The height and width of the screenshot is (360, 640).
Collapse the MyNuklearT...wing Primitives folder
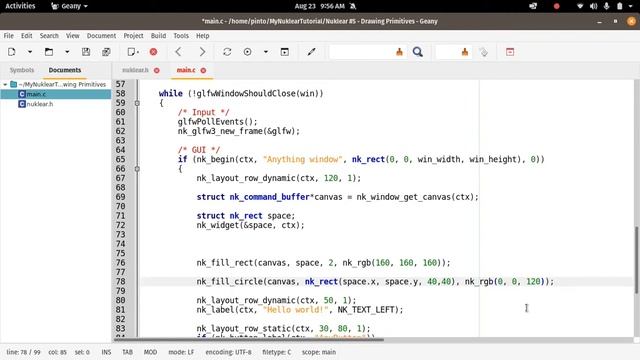coord(5,84)
